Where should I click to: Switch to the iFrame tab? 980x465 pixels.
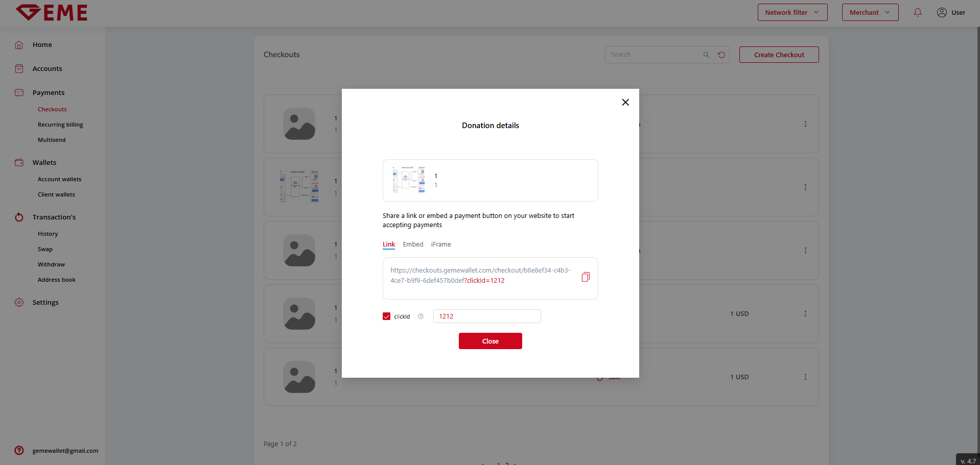point(440,244)
